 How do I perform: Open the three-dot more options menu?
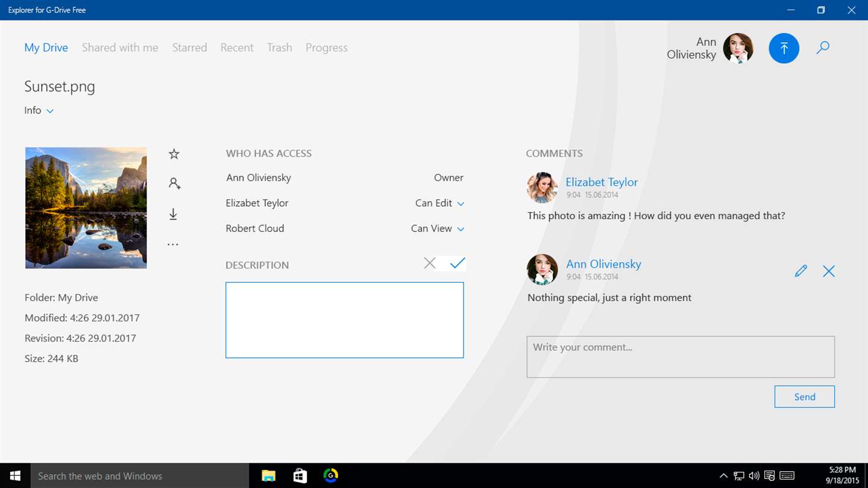click(x=173, y=245)
